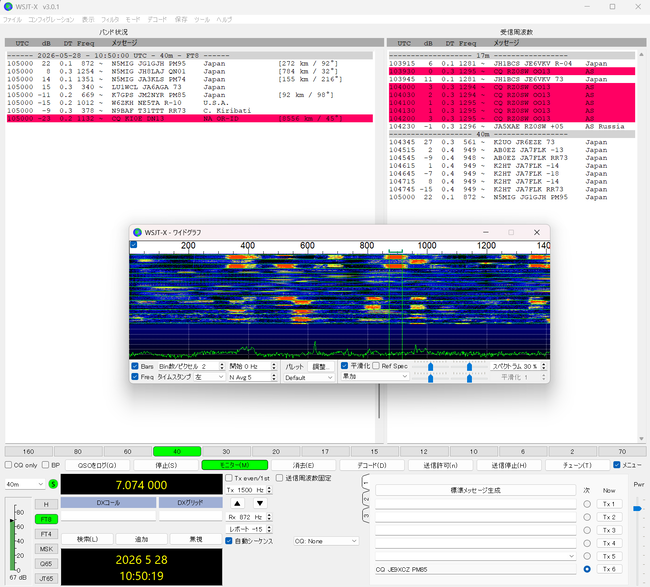This screenshot has width=650, height=587.
Task: Expand the Tx 5 free message dropdown
Action: 572,556
